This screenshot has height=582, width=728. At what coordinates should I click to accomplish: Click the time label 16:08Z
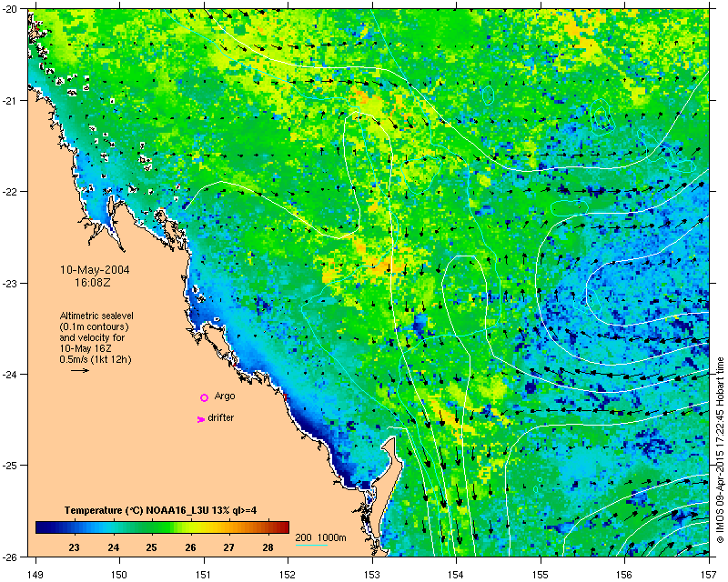coord(93,282)
